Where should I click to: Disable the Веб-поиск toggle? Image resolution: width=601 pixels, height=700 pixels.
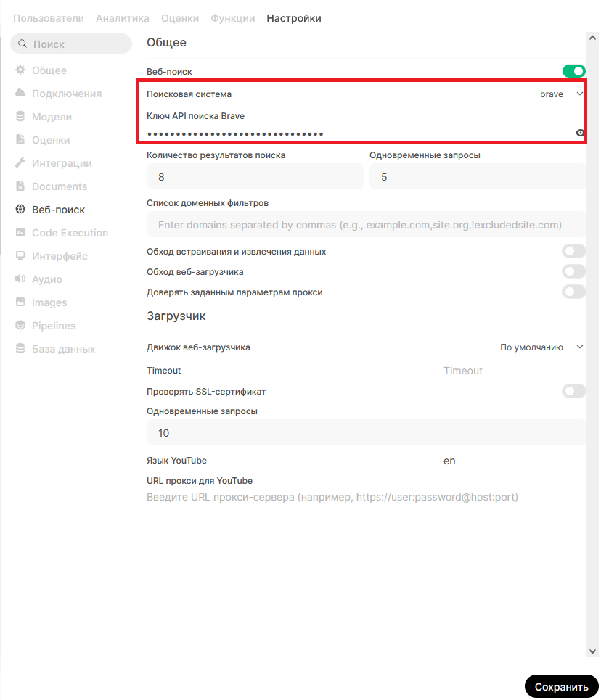[573, 71]
